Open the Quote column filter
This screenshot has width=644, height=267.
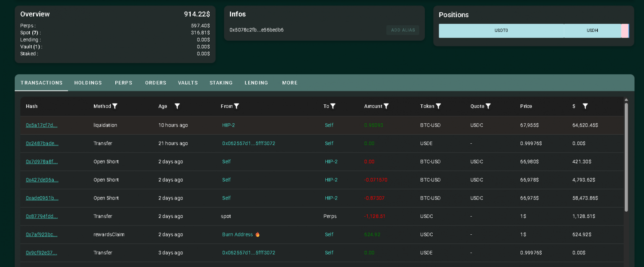click(488, 106)
